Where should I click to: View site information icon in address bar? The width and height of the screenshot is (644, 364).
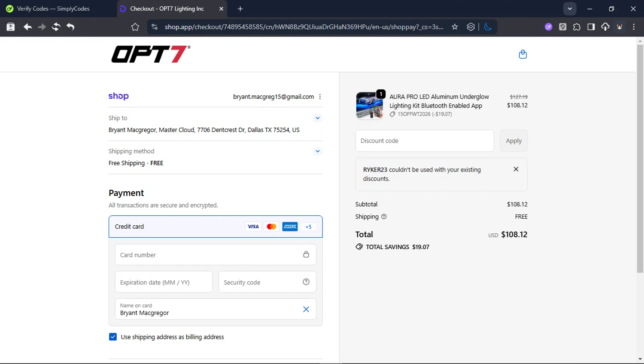tap(155, 27)
